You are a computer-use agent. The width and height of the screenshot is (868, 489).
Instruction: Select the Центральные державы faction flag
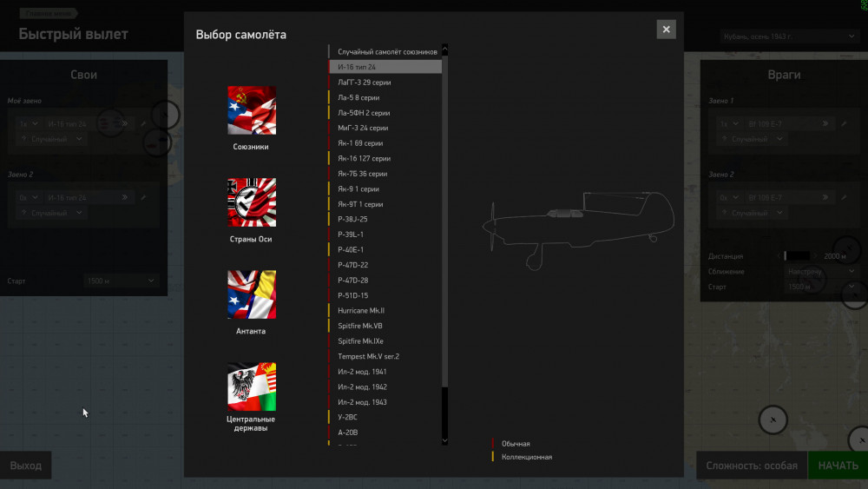point(252,387)
